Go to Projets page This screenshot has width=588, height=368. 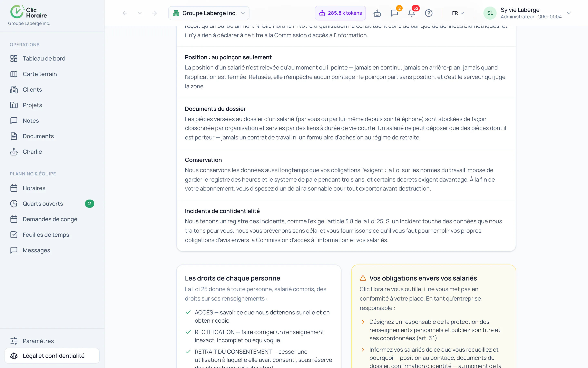tap(52, 105)
